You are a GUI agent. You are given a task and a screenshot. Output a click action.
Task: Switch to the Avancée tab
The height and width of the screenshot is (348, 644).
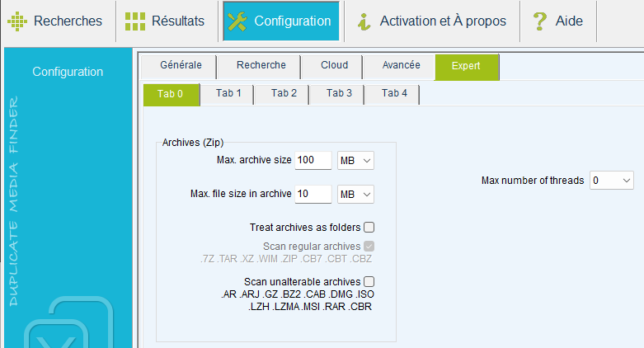pyautogui.click(x=399, y=65)
